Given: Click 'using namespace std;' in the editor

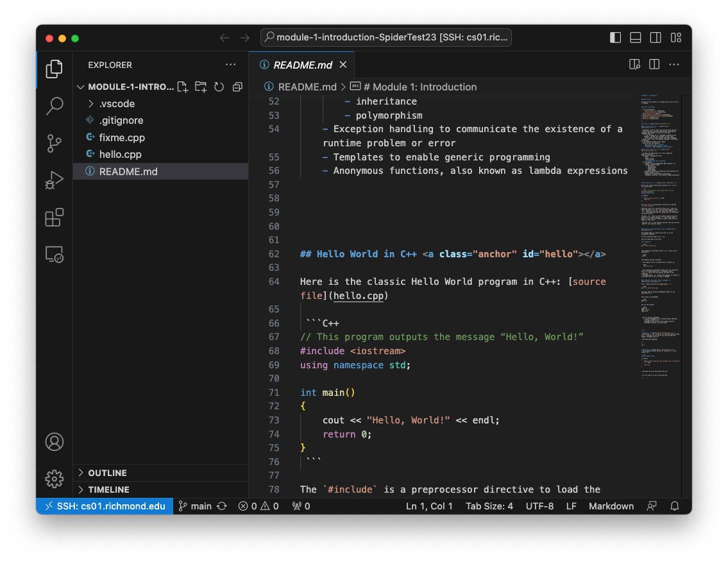Looking at the screenshot, I should (x=355, y=365).
